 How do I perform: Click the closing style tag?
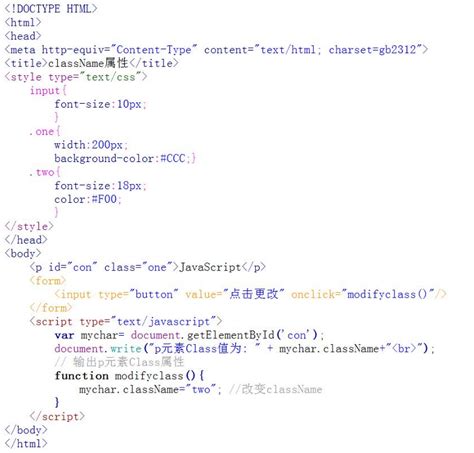[29, 226]
